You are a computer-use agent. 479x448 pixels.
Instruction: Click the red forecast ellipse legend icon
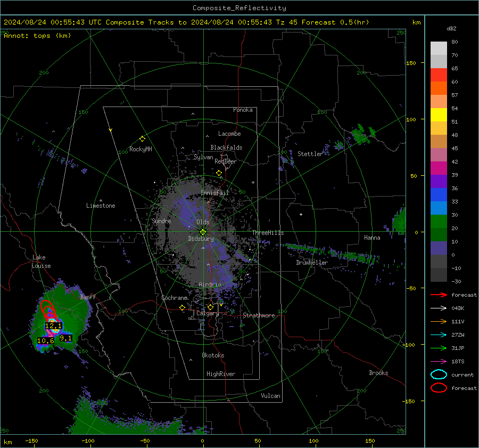click(x=439, y=388)
